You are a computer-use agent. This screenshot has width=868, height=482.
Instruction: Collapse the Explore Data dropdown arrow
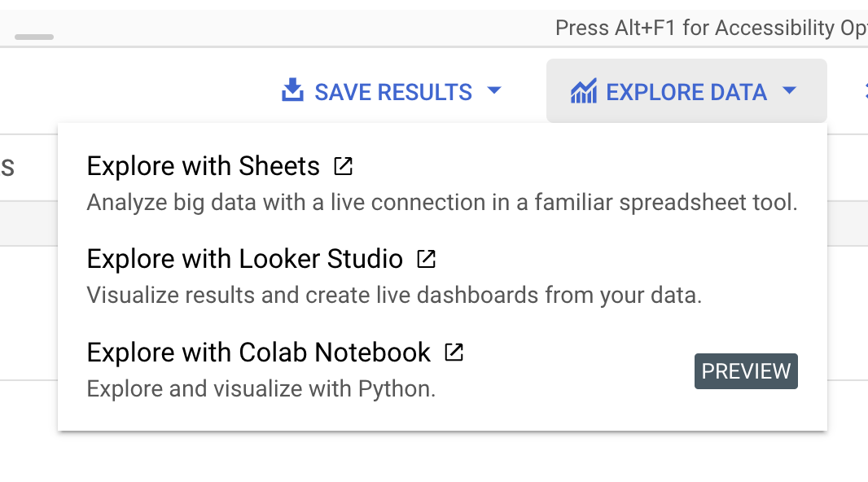tap(789, 91)
